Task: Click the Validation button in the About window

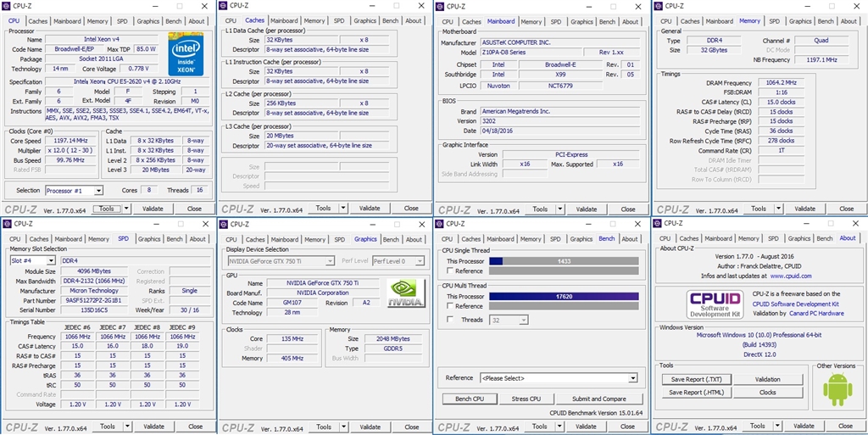Action: coord(767,379)
